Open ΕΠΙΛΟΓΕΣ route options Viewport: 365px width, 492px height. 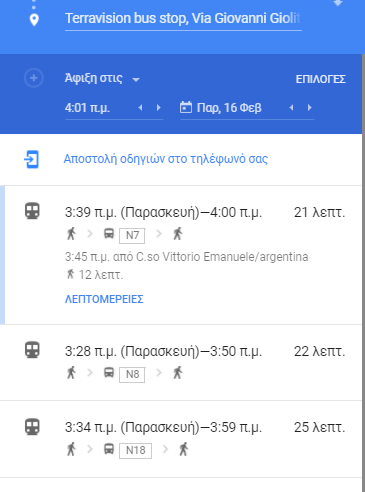[321, 79]
